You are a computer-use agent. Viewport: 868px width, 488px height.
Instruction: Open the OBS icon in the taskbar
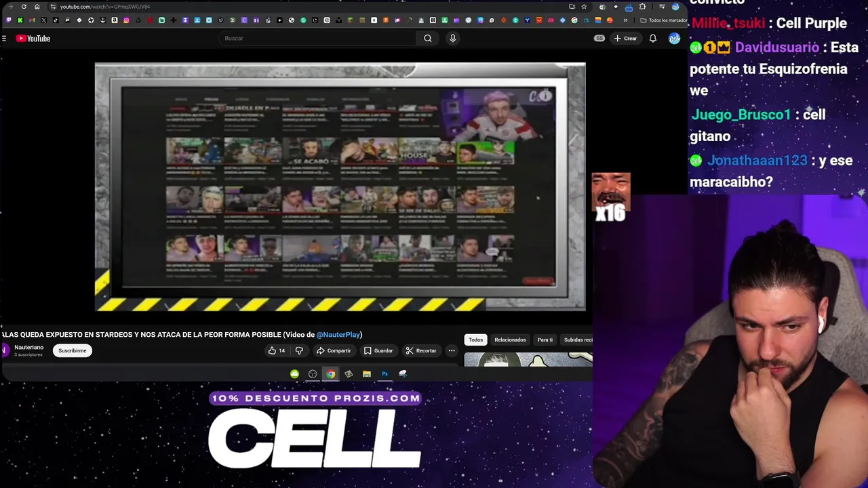tap(313, 373)
